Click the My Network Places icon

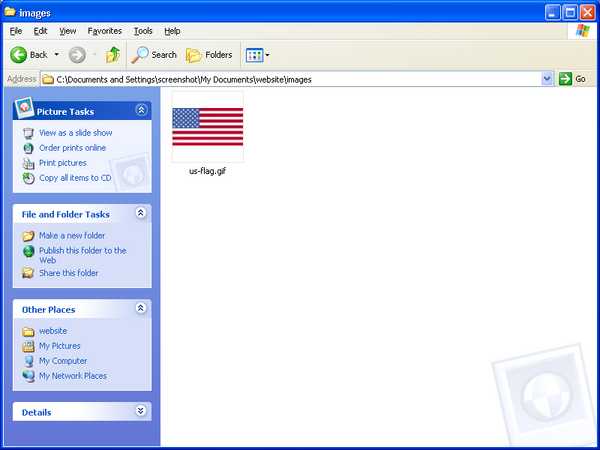click(29, 376)
